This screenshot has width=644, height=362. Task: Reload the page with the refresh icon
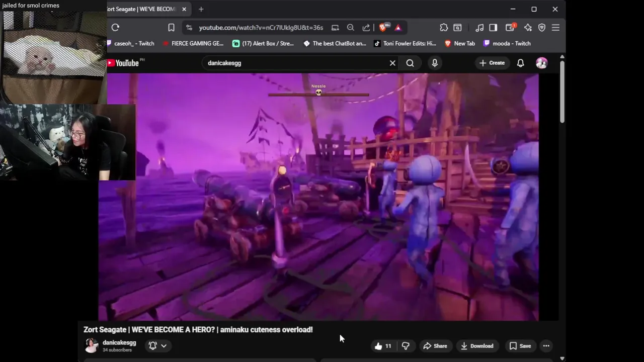click(115, 28)
